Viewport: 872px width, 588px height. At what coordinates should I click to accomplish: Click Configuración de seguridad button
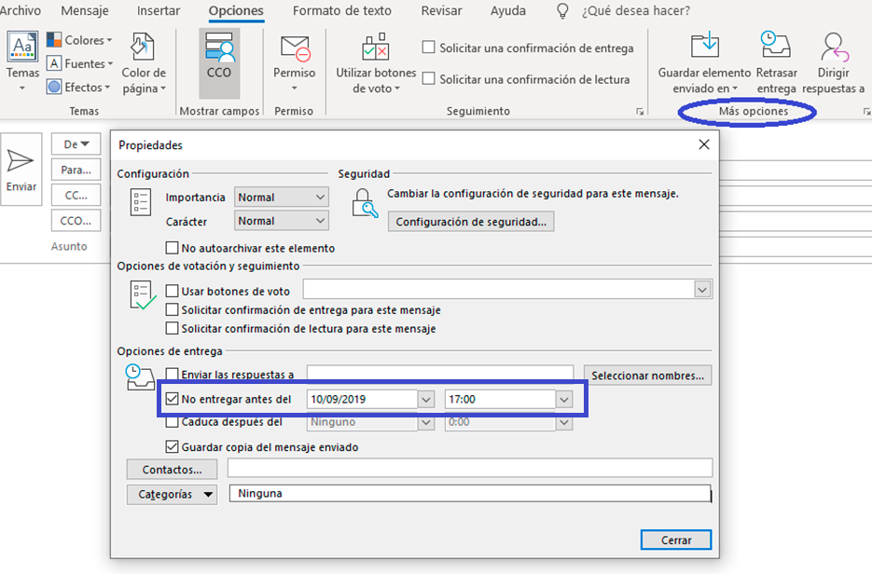tap(471, 221)
